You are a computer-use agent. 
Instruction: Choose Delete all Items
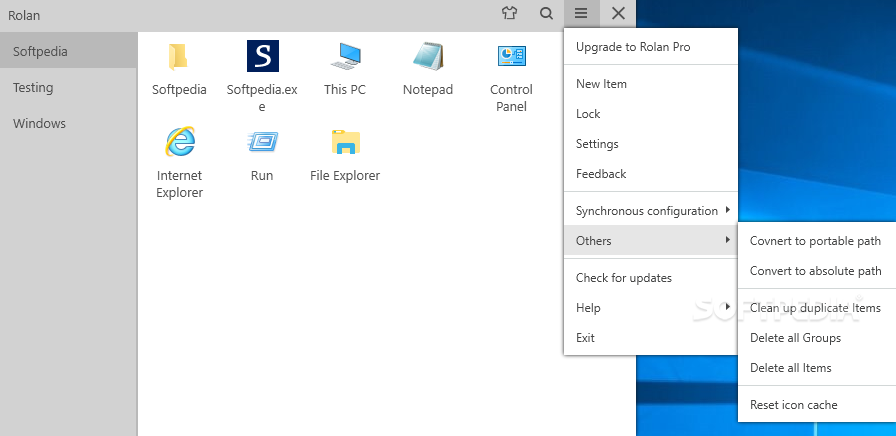click(817, 368)
